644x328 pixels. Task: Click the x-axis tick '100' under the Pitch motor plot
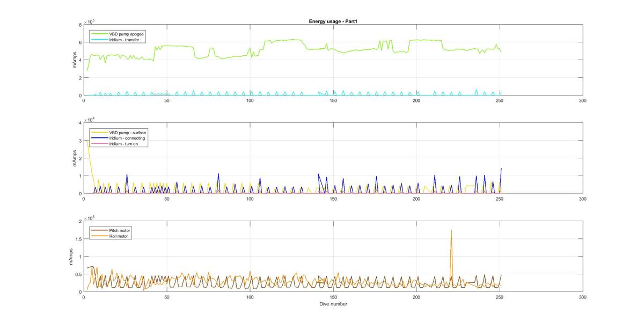click(250, 297)
